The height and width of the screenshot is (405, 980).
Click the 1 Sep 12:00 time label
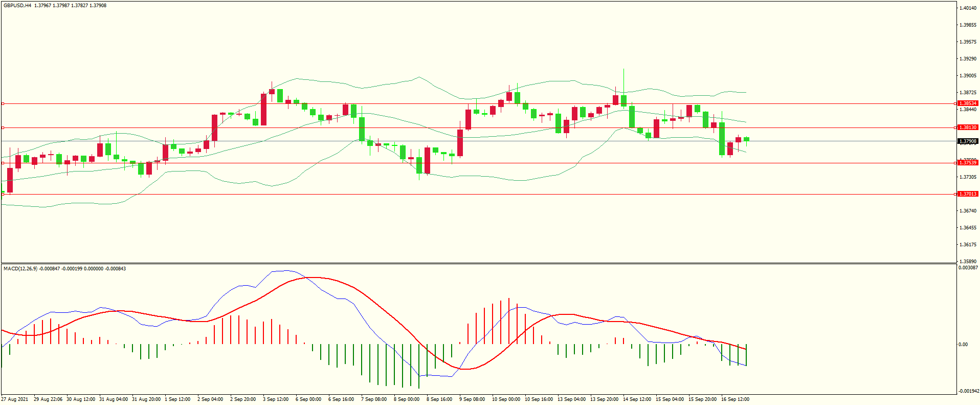[177, 399]
